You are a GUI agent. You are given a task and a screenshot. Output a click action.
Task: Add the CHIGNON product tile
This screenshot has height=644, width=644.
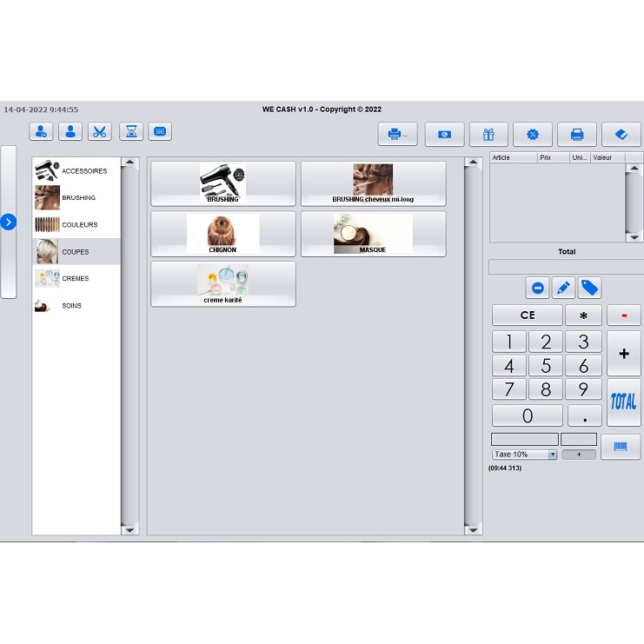[x=223, y=234]
